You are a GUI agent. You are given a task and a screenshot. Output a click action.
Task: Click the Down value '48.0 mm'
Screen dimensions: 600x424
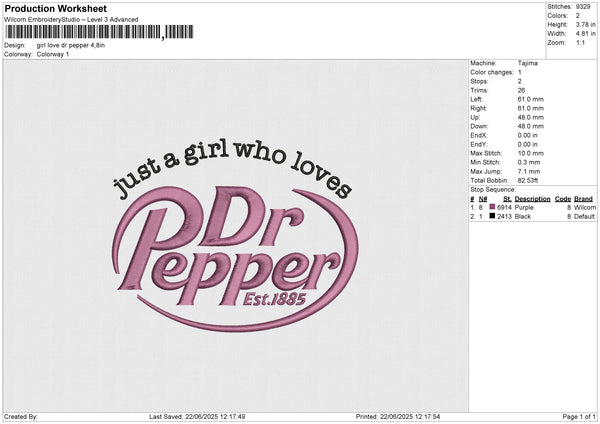531,126
